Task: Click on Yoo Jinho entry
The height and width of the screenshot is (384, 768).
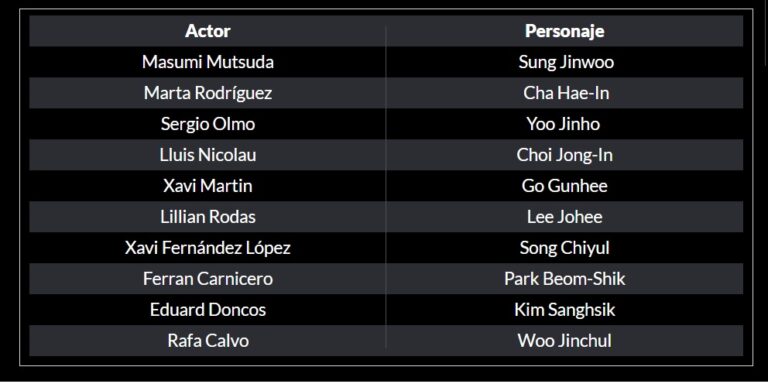Action: pos(563,124)
